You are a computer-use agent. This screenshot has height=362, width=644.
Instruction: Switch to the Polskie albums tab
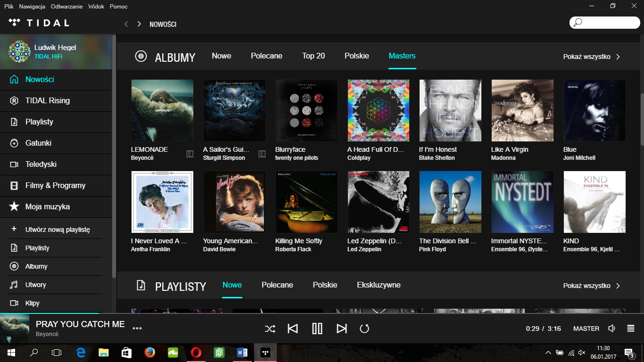pyautogui.click(x=357, y=56)
